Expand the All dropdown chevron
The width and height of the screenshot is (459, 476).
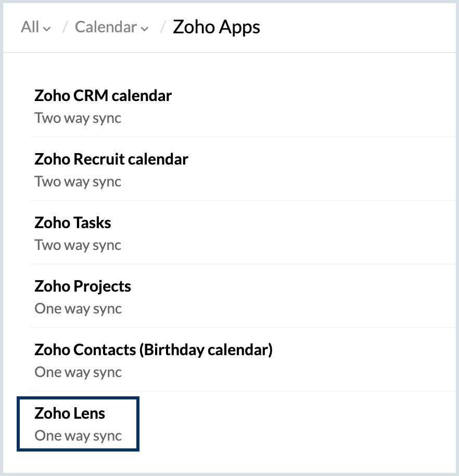pos(47,29)
